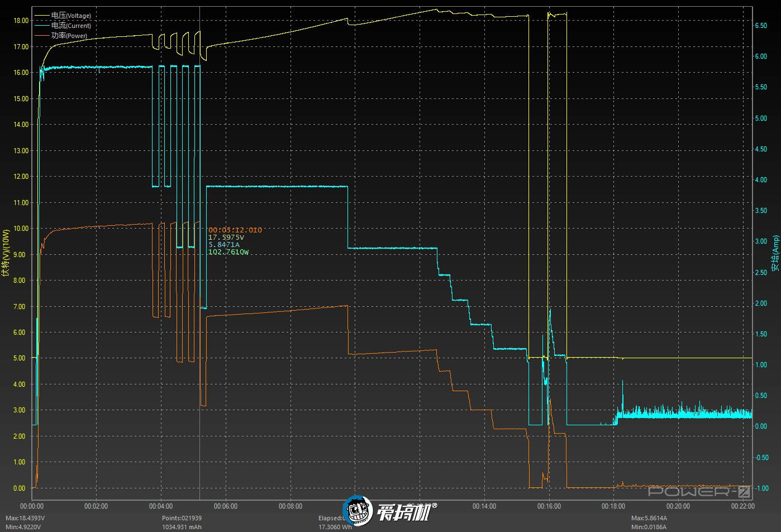Select the 5.8471A cursor readout
The width and height of the screenshot is (781, 532).
(x=224, y=245)
